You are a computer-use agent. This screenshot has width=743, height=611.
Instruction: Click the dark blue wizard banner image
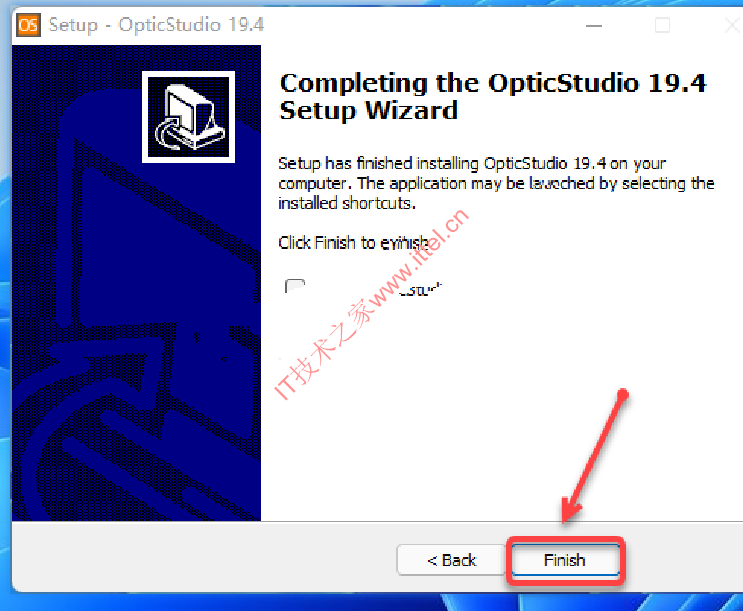coord(136,283)
